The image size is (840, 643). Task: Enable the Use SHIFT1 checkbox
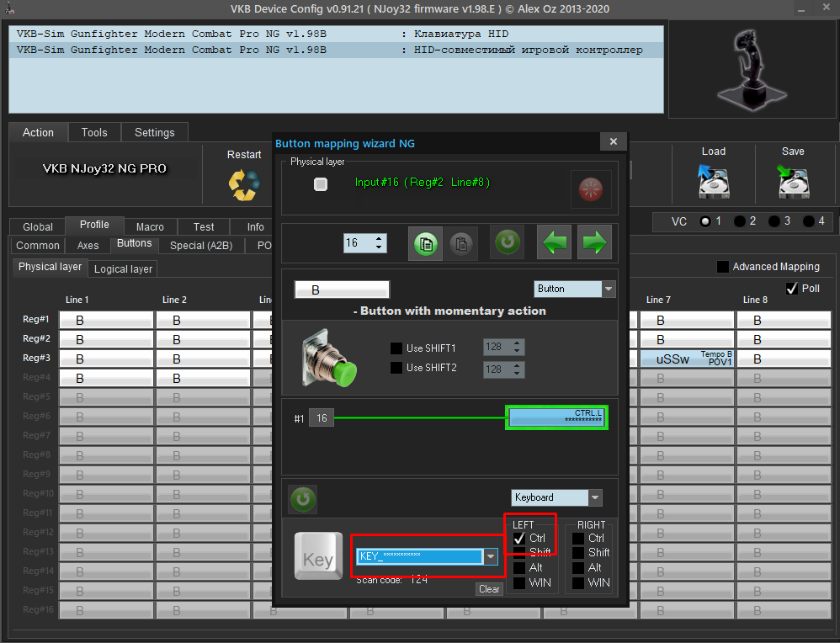tap(396, 348)
